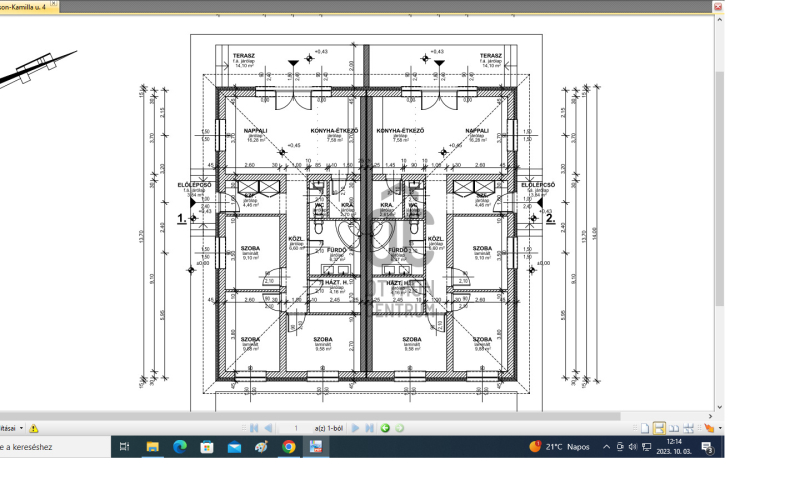This screenshot has height=500, width=800.
Task: Open Google Chrome from the taskbar
Action: [289, 447]
